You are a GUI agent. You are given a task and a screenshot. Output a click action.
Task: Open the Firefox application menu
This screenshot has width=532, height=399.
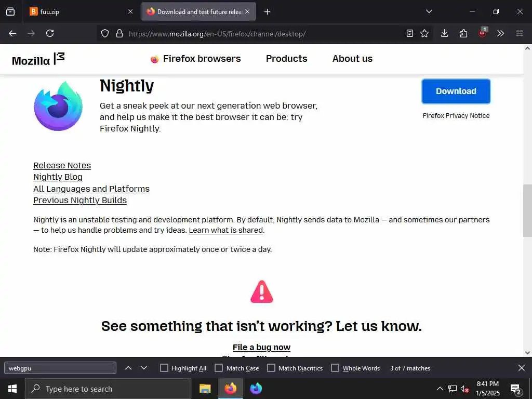coord(520,33)
